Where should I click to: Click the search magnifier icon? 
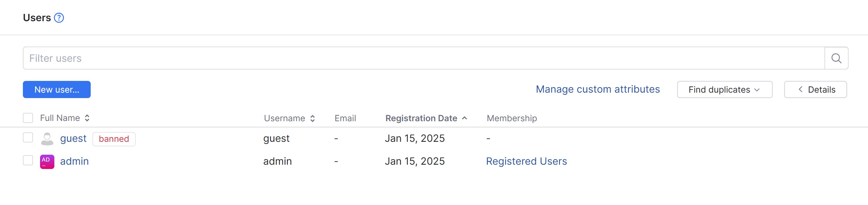click(836, 58)
